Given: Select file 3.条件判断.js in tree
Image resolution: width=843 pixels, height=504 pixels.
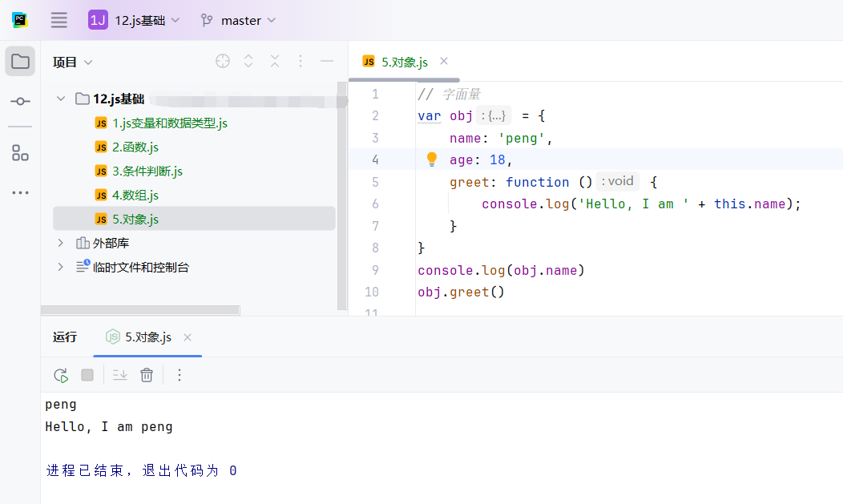Looking at the screenshot, I should coord(138,171).
